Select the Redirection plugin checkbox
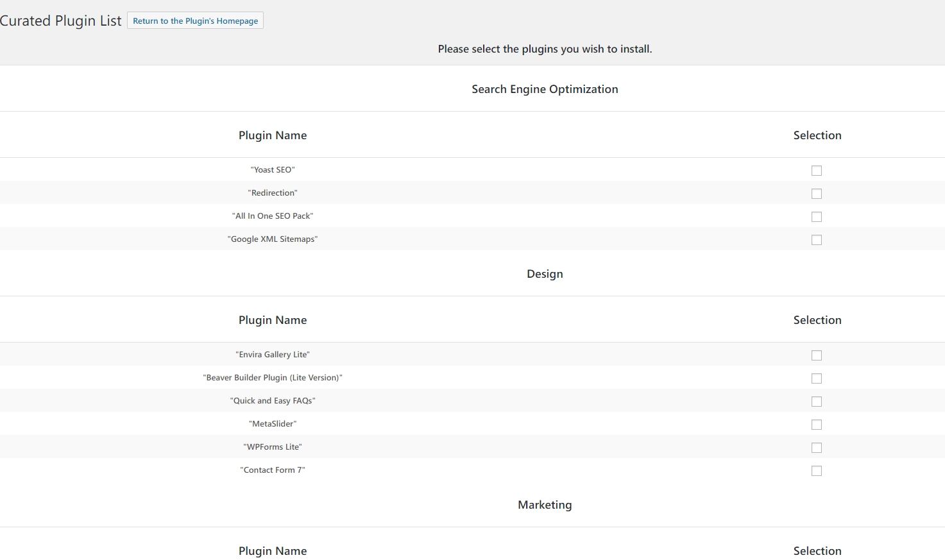 817,194
